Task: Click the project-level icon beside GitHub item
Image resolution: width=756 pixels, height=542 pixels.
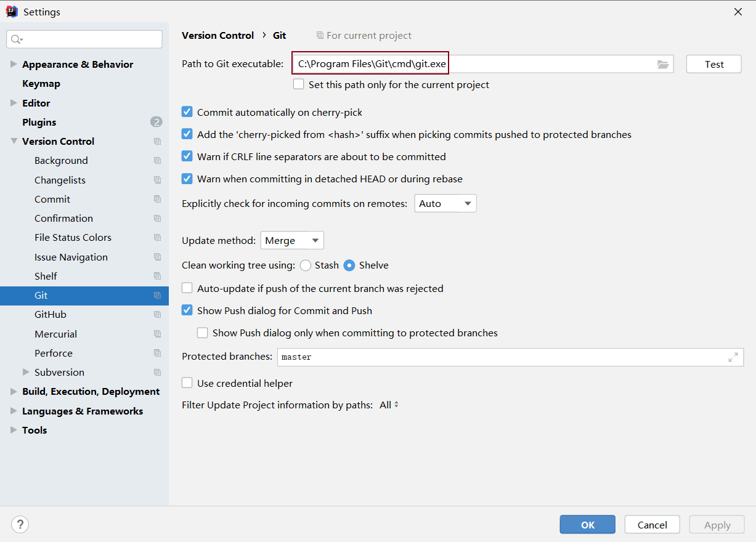Action: click(157, 315)
